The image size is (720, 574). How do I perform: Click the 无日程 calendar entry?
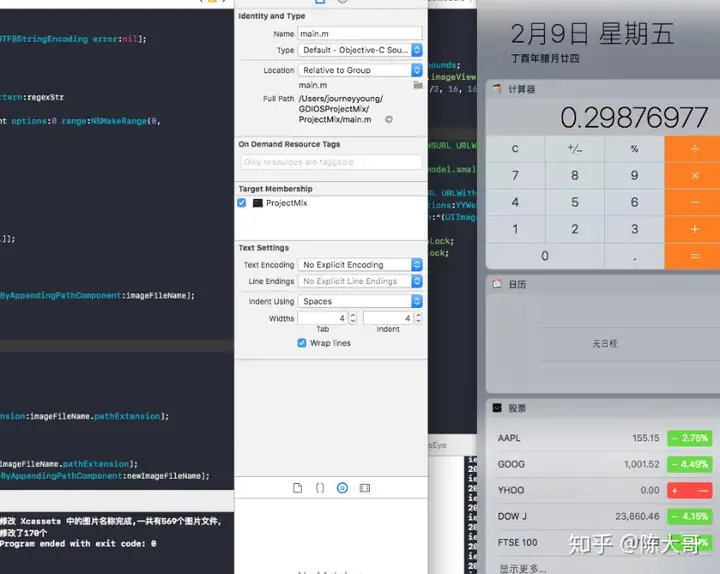pyautogui.click(x=604, y=343)
